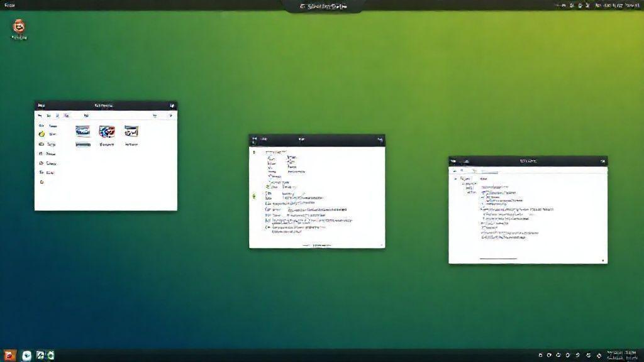Open the first image thumbnail in the file manager

coord(82,131)
